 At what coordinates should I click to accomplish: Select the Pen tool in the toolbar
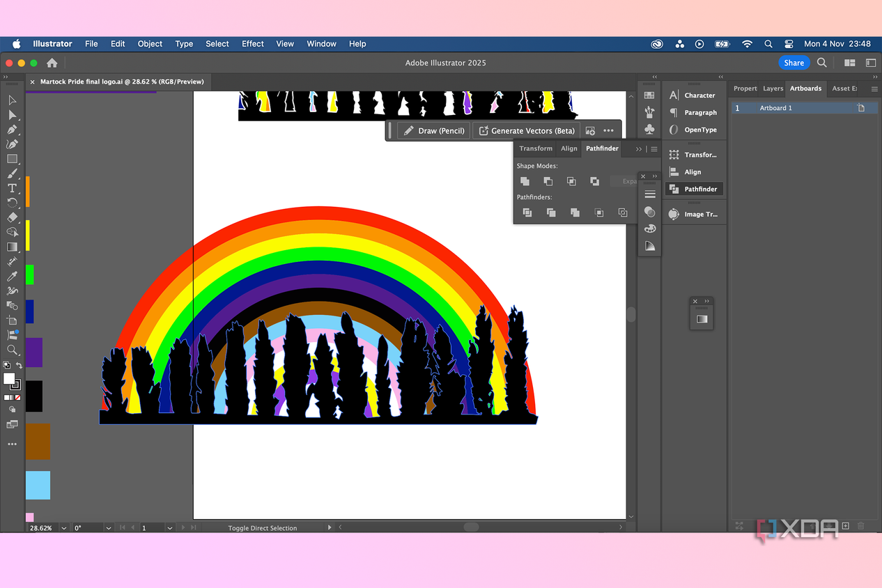point(13,130)
